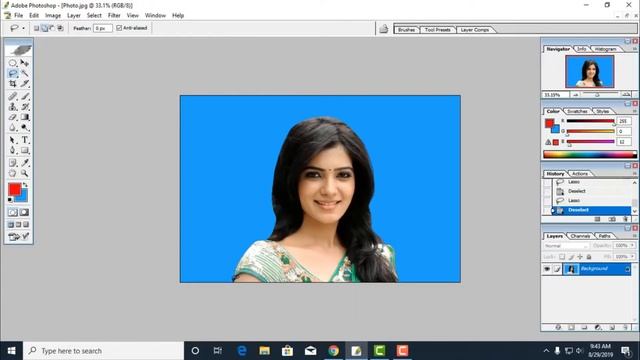Viewport: 640px width, 360px height.
Task: Click the swap foreground/background colors icon
Action: pos(25,185)
